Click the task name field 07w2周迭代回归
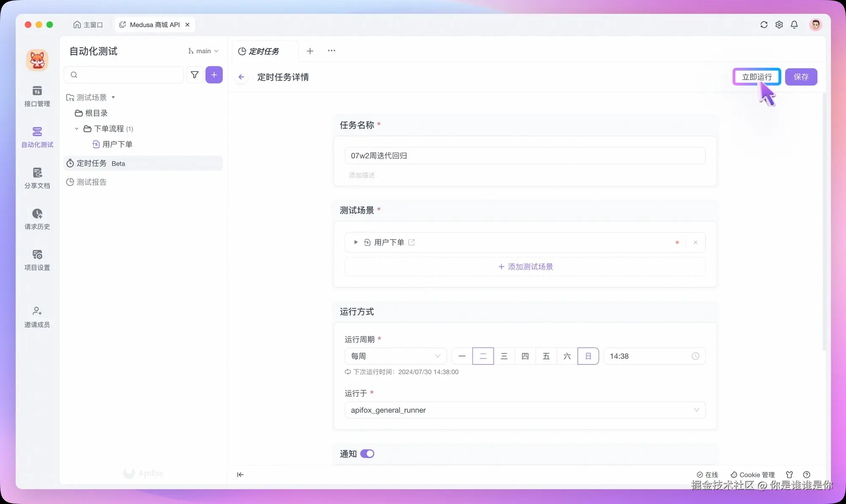 coord(525,155)
